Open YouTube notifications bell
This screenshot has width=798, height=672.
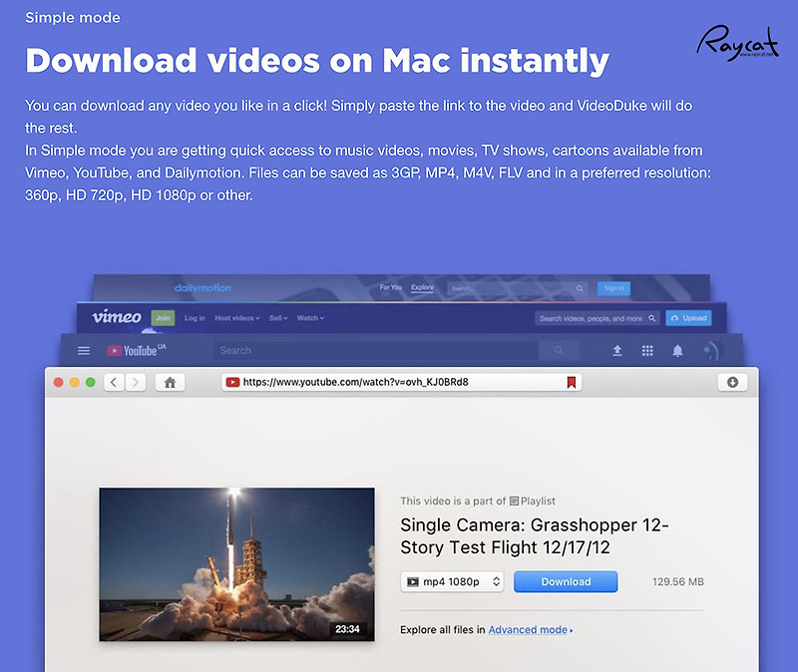point(677,351)
